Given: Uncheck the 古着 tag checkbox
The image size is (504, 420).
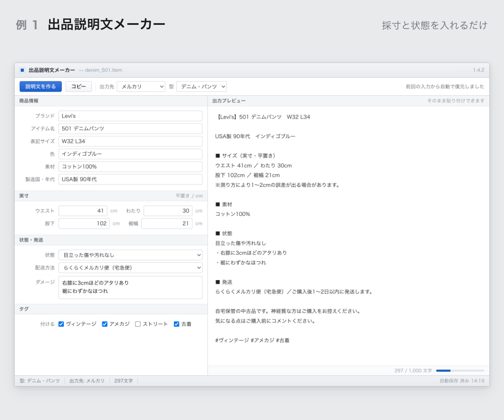Looking at the screenshot, I should (x=176, y=324).
